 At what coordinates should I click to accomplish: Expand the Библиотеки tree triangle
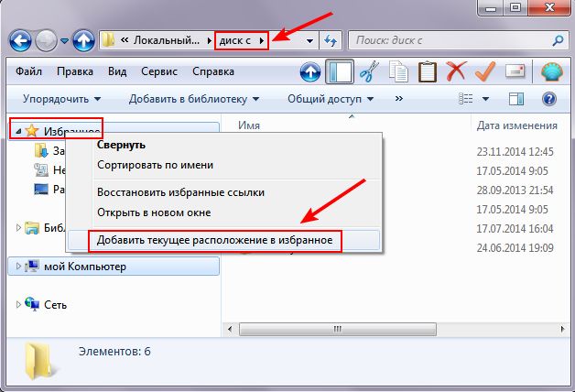pyautogui.click(x=18, y=228)
